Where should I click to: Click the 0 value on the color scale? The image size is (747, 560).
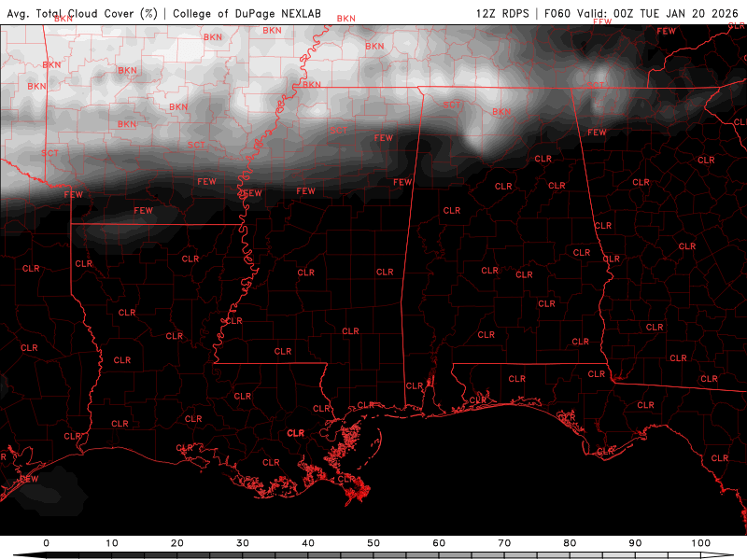46,543
